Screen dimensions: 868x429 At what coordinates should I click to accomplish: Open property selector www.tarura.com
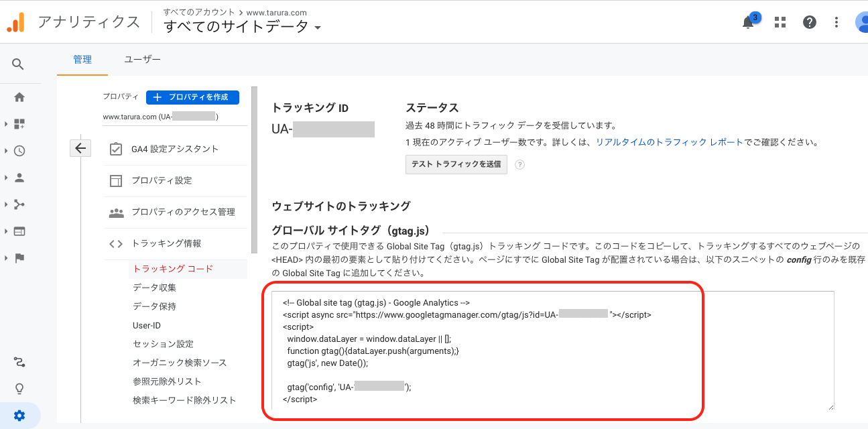pyautogui.click(x=174, y=117)
